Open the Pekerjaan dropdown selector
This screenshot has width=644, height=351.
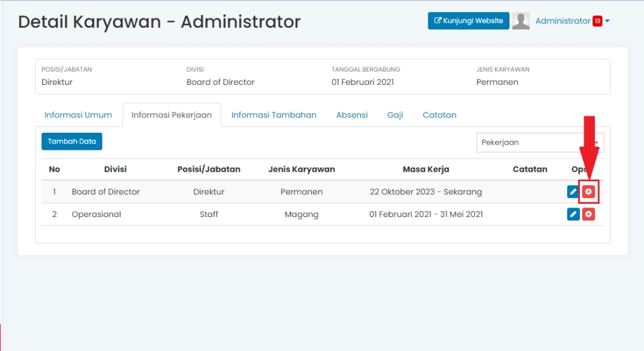[x=540, y=142]
